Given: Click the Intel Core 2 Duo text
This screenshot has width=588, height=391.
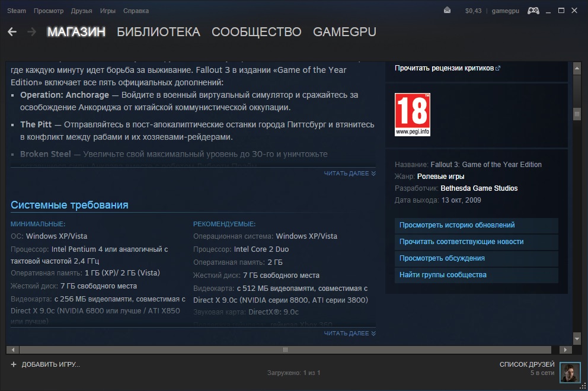Looking at the screenshot, I should coord(261,249).
